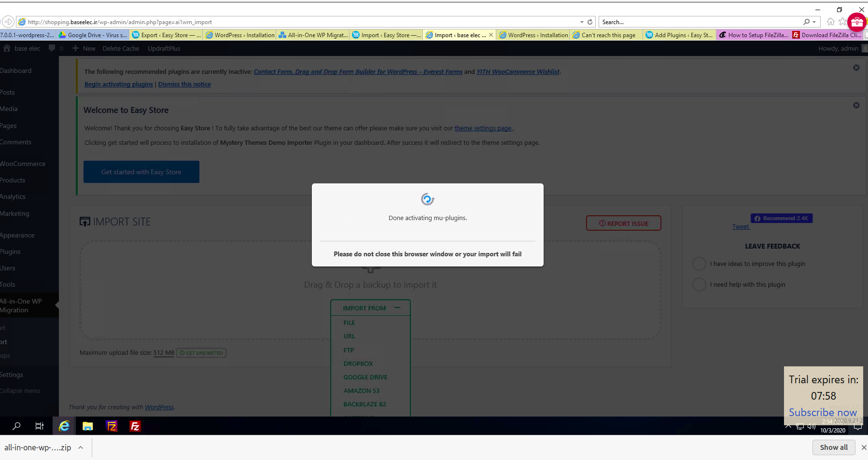Click the Tweet link
The image size is (868, 460).
click(x=741, y=227)
